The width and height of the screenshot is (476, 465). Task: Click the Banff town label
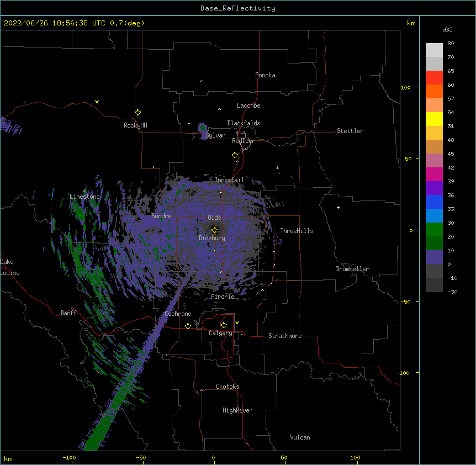pos(68,313)
